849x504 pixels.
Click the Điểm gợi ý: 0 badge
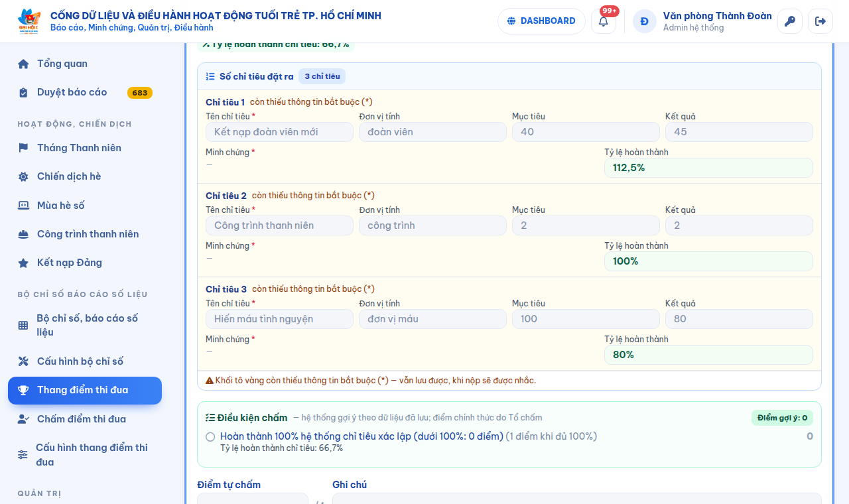782,418
